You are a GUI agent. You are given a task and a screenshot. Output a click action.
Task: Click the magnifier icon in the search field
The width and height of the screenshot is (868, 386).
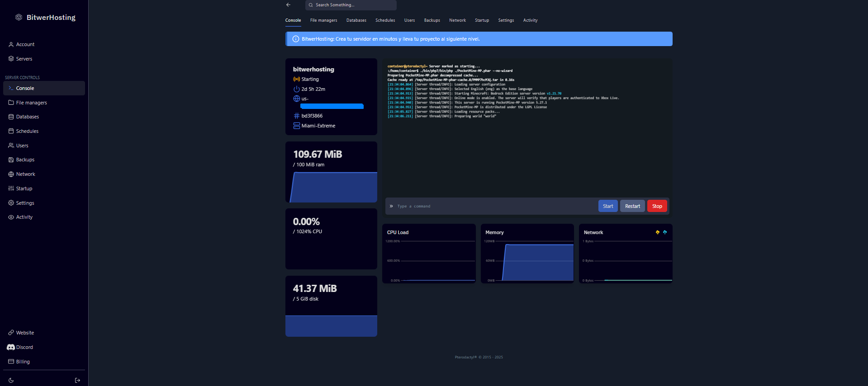[x=311, y=5]
